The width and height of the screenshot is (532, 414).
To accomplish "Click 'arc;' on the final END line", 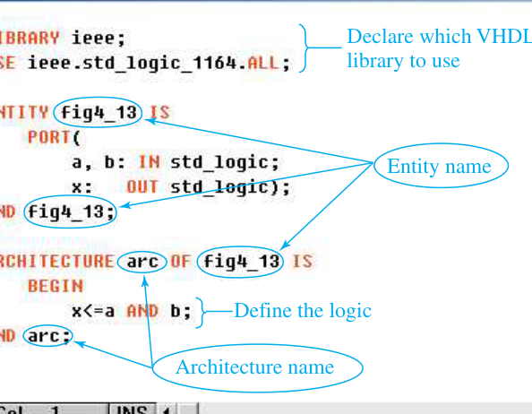I will coord(49,336).
